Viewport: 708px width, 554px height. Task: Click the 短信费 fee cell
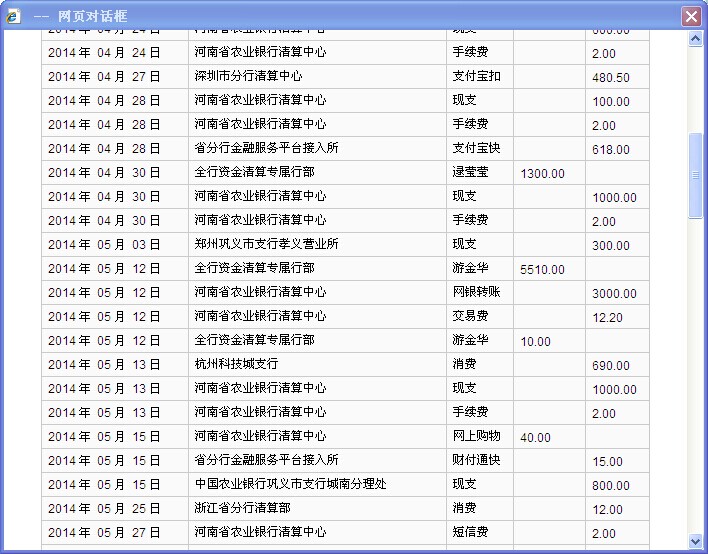tap(470, 532)
